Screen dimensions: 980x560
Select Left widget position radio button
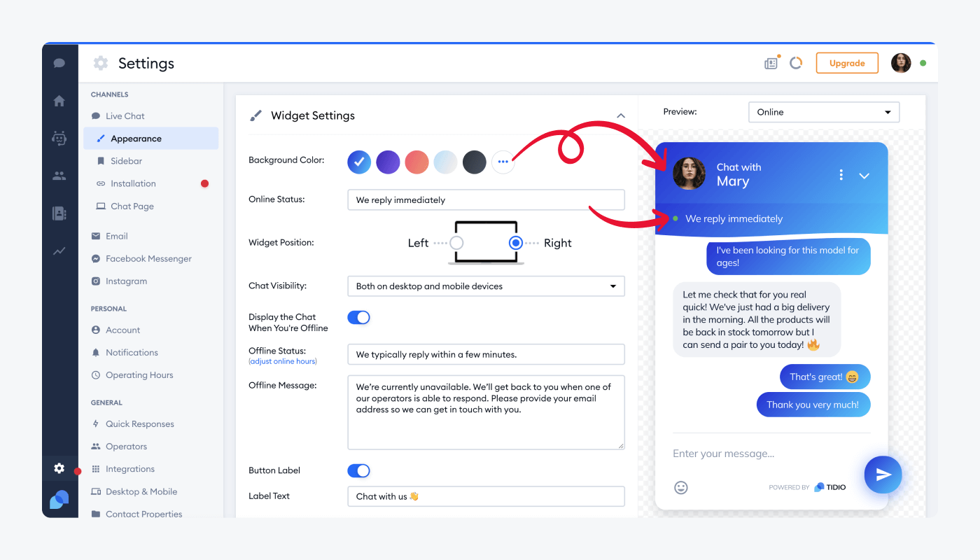click(456, 243)
